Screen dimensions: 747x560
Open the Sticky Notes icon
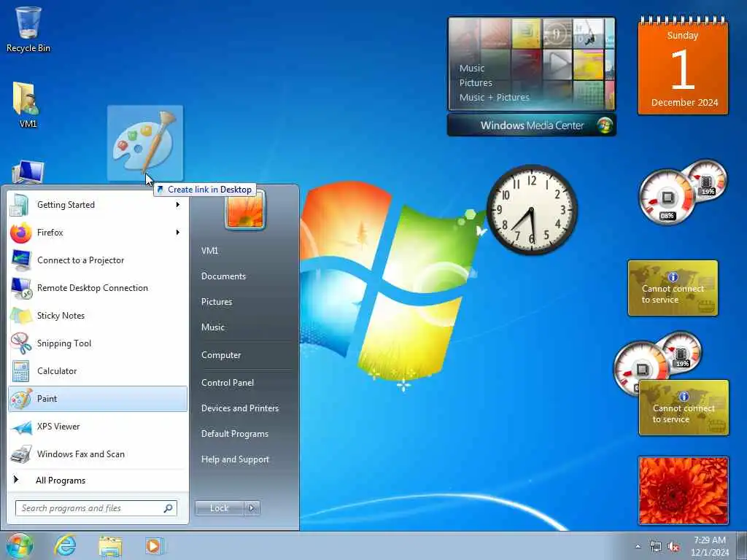click(21, 316)
